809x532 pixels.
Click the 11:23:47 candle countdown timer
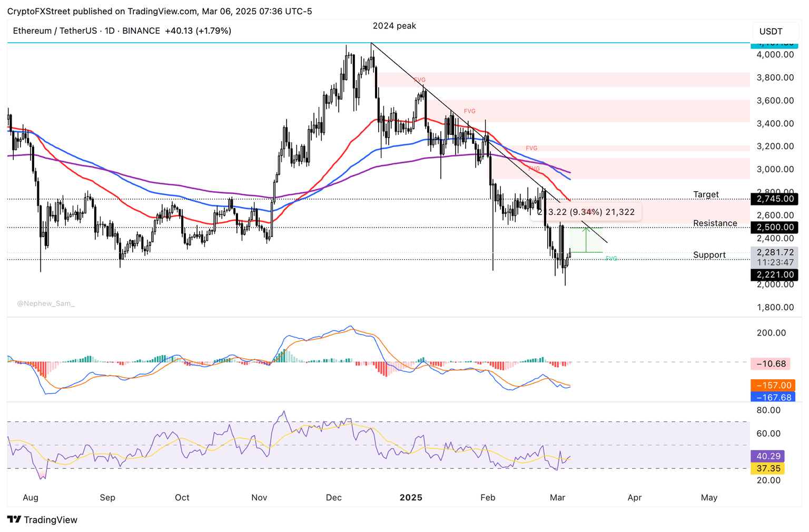pyautogui.click(x=774, y=262)
